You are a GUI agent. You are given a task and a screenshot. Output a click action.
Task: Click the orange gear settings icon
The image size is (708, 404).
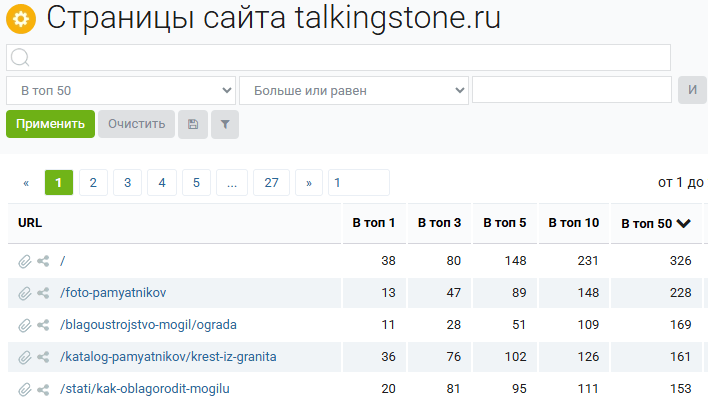(x=21, y=18)
